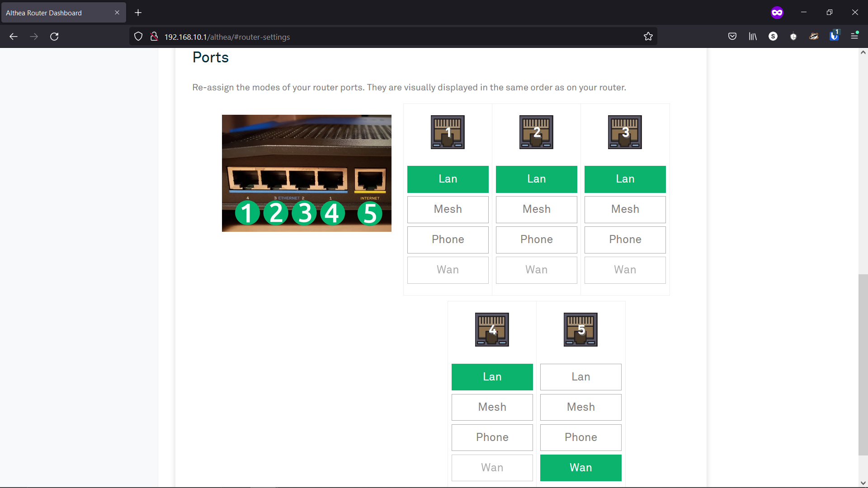Set port 5 to Wan mode
This screenshot has width=868, height=488.
(580, 468)
